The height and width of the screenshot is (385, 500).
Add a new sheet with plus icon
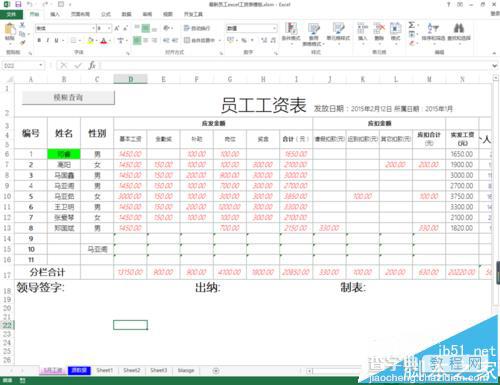click(x=216, y=371)
